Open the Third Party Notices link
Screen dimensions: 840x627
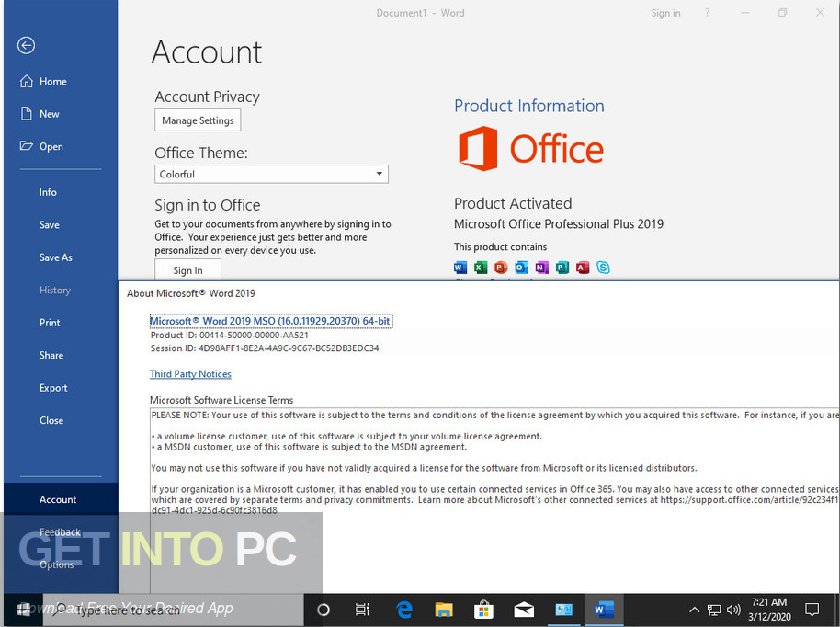pyautogui.click(x=190, y=374)
